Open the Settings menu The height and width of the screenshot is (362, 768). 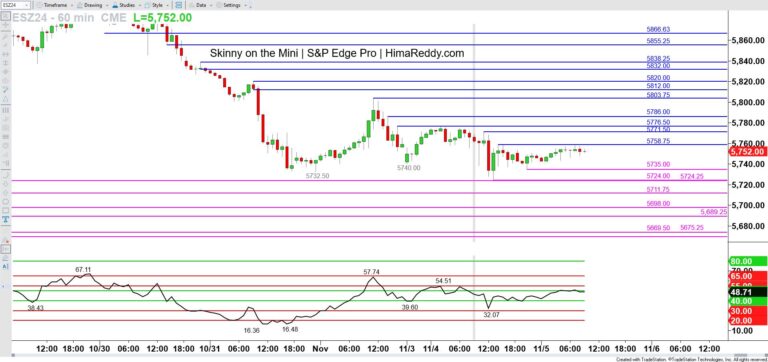tap(232, 5)
